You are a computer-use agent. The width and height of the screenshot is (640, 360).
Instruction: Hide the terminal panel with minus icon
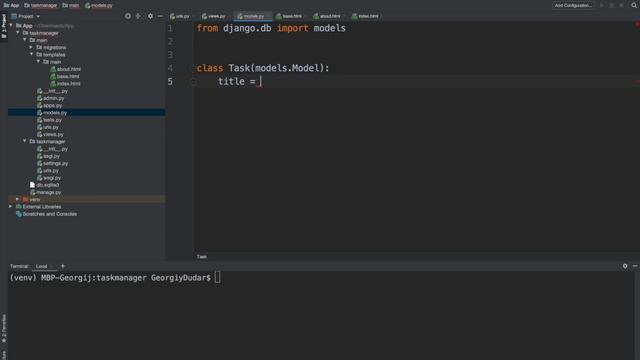[635, 266]
